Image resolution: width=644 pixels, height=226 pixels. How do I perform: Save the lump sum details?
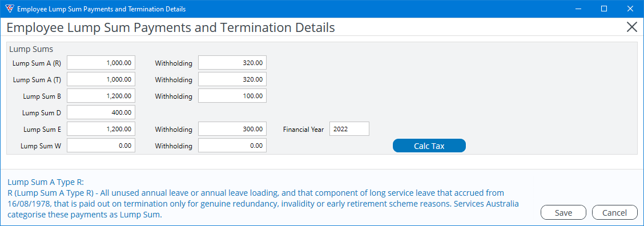point(563,212)
